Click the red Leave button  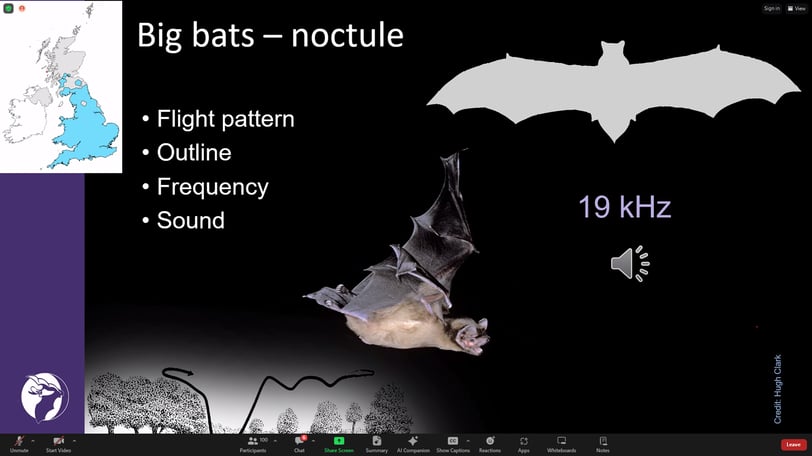tap(793, 444)
